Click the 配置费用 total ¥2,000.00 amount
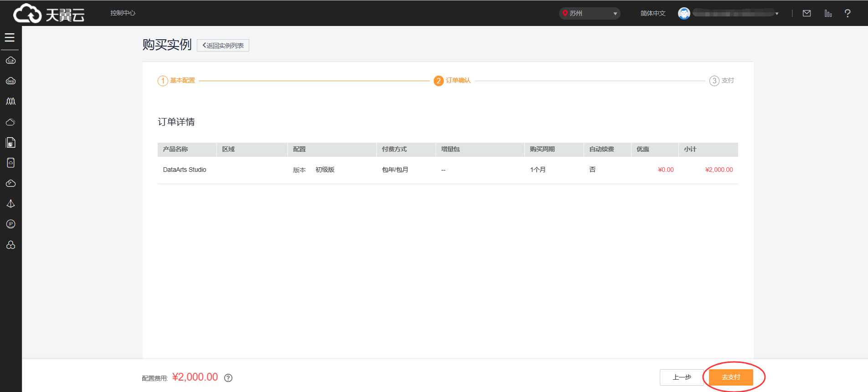 click(195, 377)
